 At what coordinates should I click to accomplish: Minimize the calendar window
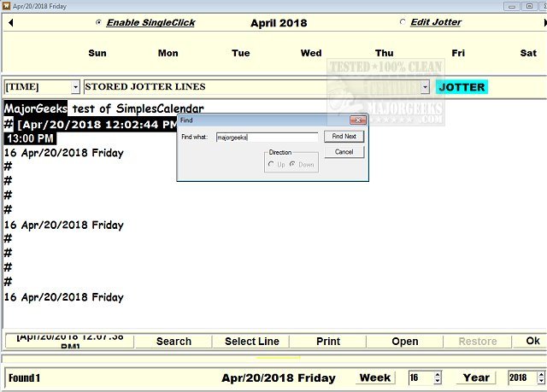[512, 6]
